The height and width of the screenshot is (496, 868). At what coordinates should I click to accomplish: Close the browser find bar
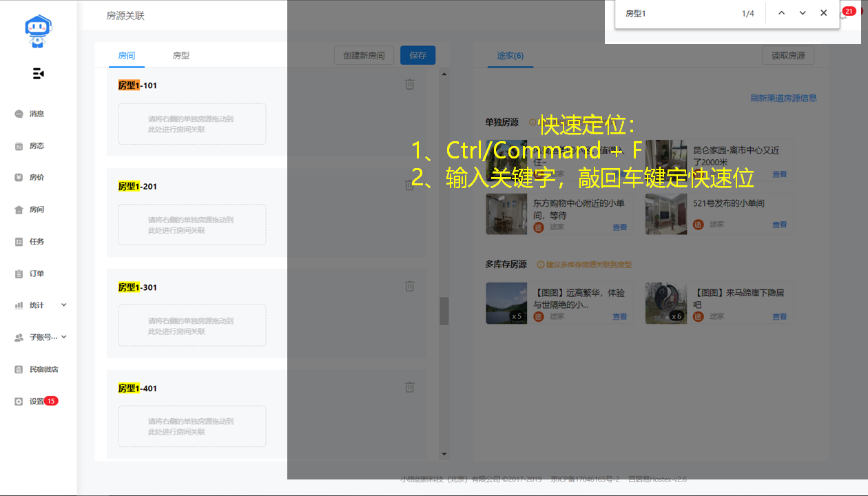coord(823,13)
